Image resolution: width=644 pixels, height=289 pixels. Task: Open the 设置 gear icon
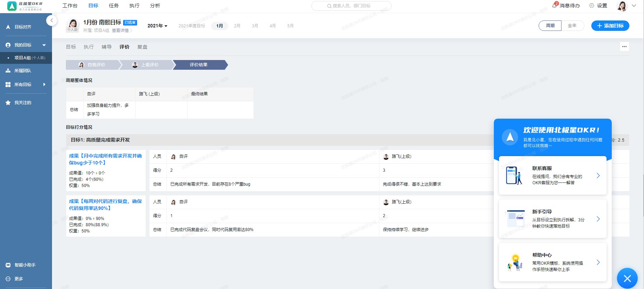[592, 6]
